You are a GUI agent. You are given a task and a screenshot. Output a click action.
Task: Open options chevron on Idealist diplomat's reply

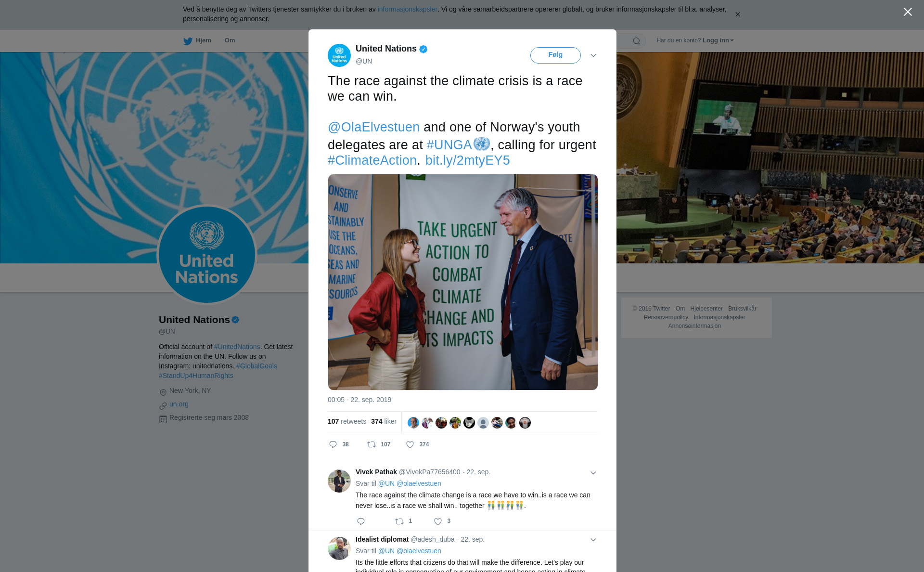click(x=593, y=540)
